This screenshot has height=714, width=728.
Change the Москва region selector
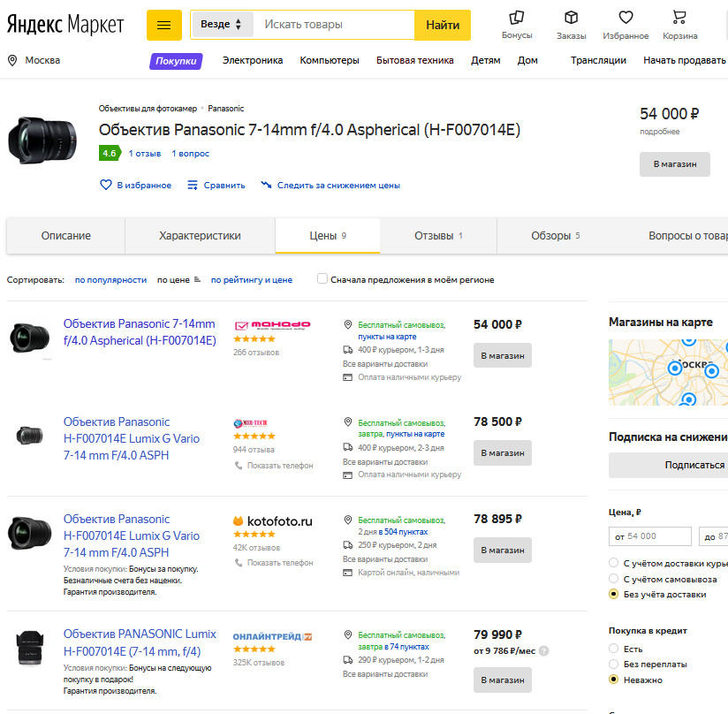[34, 60]
